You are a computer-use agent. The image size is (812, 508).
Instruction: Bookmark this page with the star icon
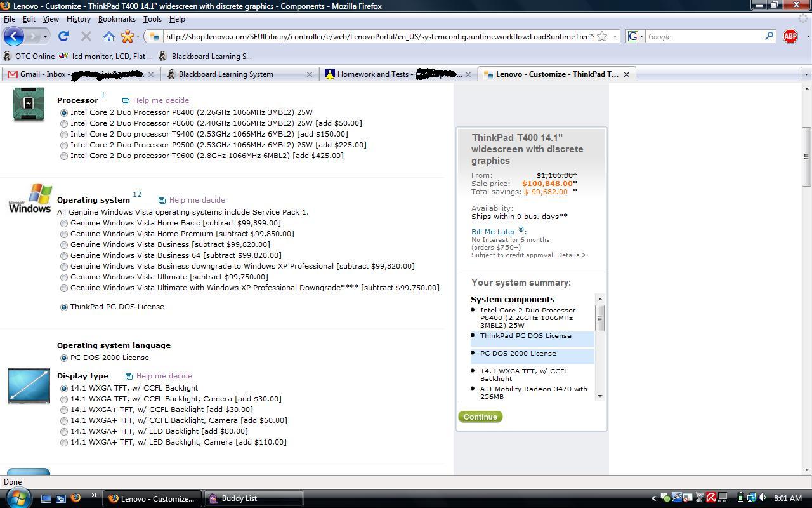[602, 36]
